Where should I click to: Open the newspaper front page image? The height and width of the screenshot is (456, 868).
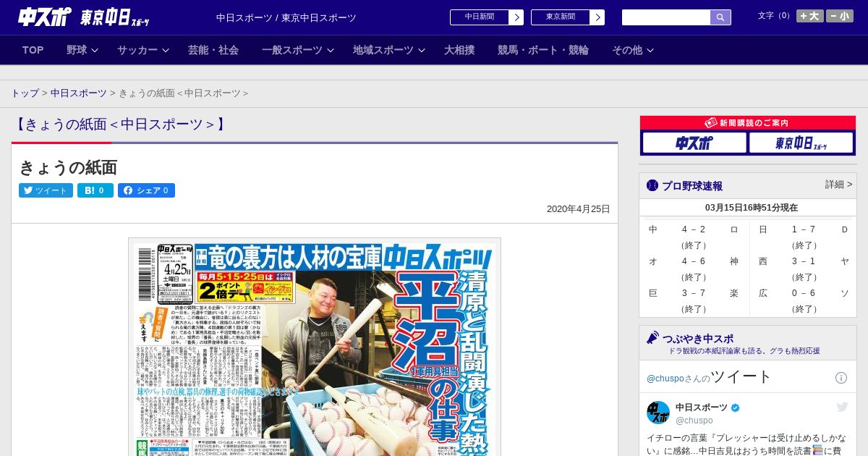click(315, 347)
